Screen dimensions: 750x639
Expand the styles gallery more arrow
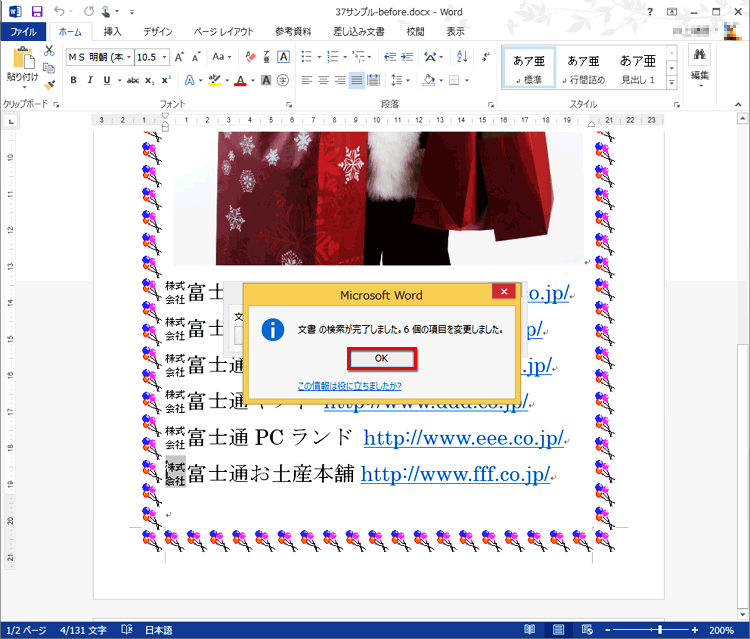pyautogui.click(x=672, y=83)
